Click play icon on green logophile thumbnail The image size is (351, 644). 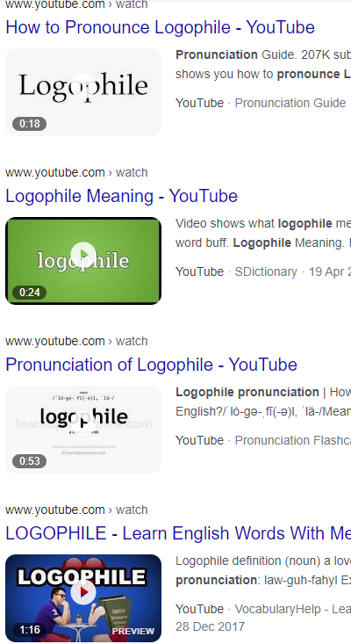coord(83,255)
